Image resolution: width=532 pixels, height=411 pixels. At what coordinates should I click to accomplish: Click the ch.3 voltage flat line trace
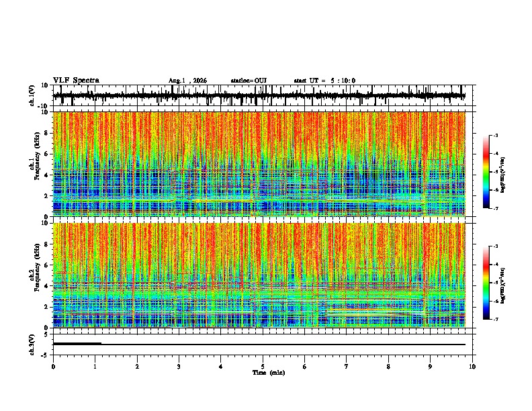pyautogui.click(x=259, y=345)
